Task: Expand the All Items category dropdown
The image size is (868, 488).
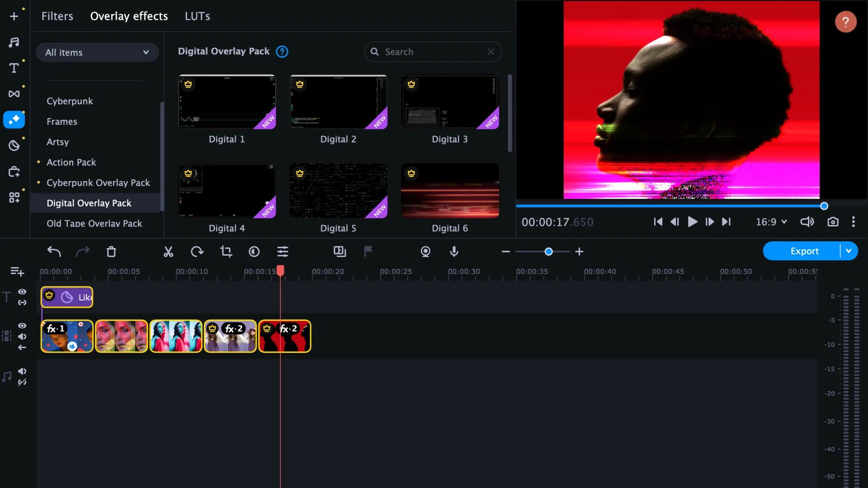Action: (97, 52)
